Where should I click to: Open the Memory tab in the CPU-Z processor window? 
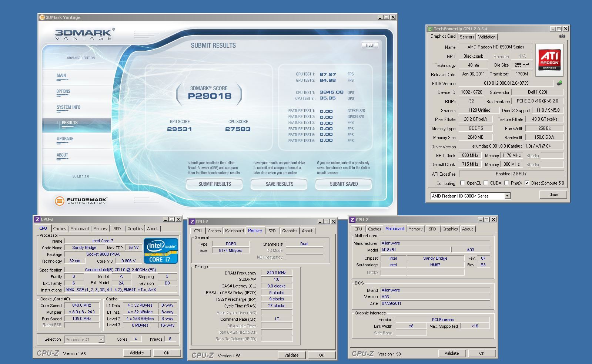coord(100,229)
